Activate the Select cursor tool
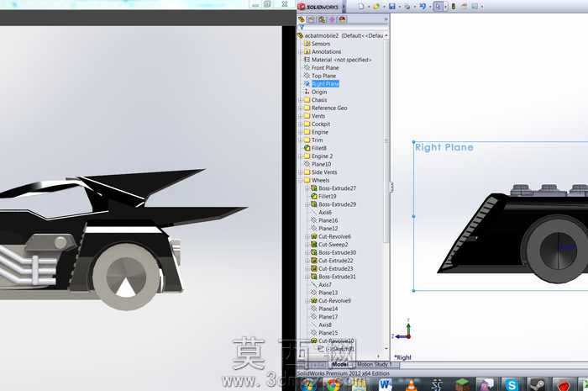The image size is (588, 391). [x=438, y=7]
